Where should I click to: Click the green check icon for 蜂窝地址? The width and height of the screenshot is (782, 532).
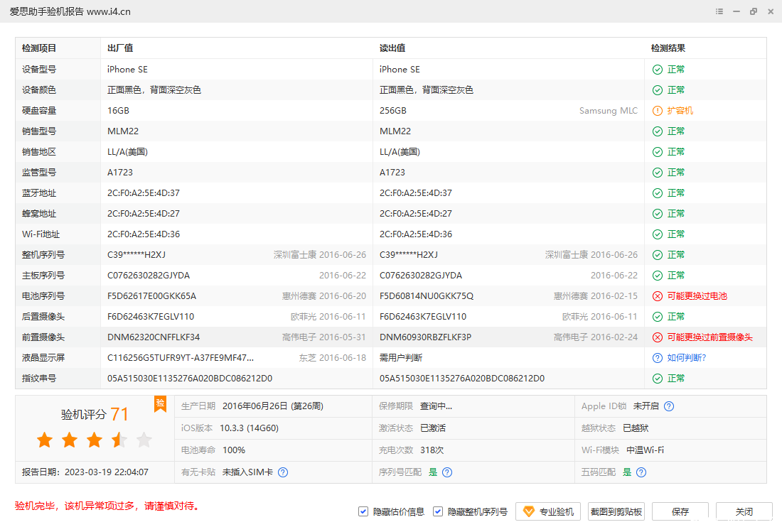coord(658,214)
